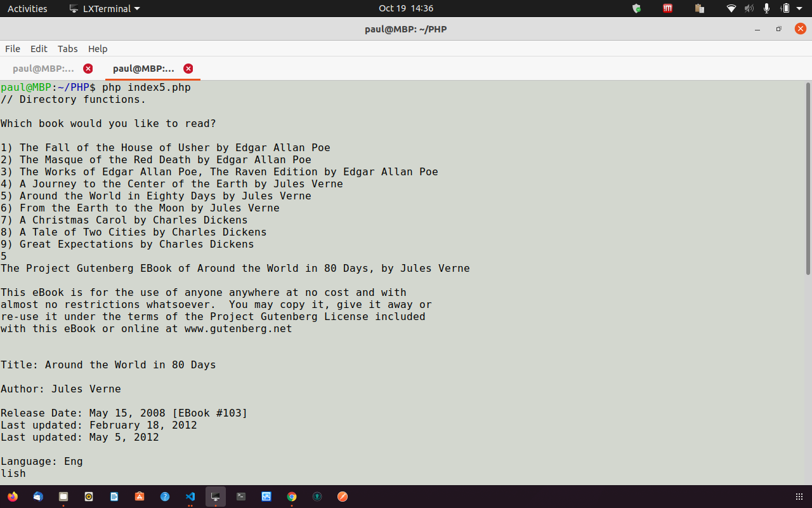Image resolution: width=812 pixels, height=508 pixels.
Task: Click the microphone indicator in the top bar
Action: (x=766, y=8)
